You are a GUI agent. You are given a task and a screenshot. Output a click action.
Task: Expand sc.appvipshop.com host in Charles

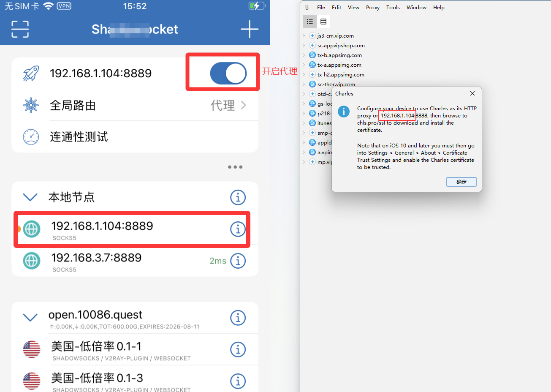tap(304, 46)
